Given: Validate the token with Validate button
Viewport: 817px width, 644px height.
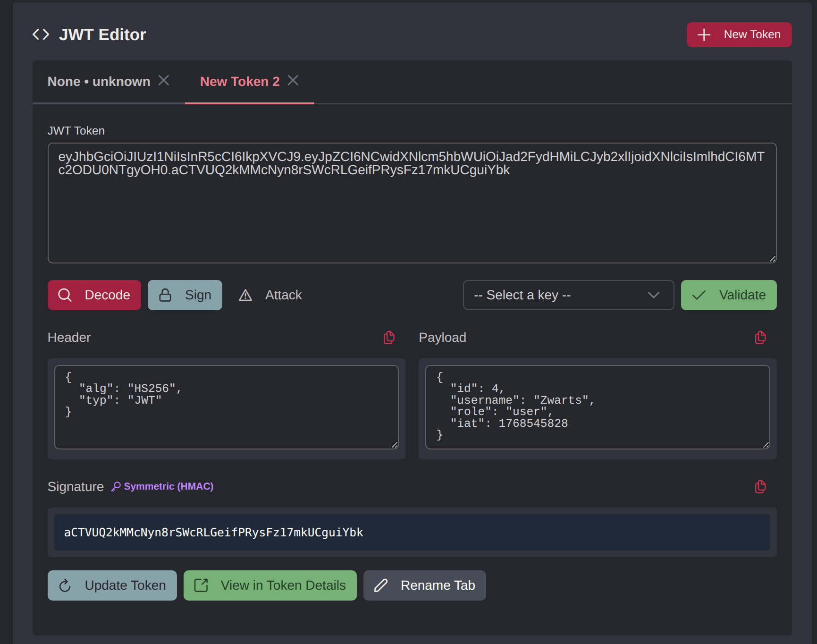Looking at the screenshot, I should tap(728, 295).
